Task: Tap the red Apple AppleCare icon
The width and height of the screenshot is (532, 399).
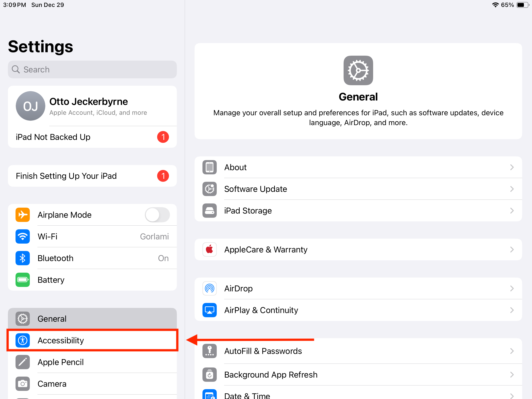Action: coord(210,249)
